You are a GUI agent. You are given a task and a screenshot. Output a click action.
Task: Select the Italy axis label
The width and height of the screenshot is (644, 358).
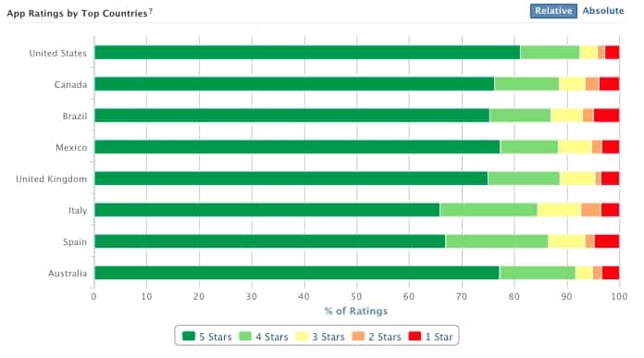[x=78, y=211]
